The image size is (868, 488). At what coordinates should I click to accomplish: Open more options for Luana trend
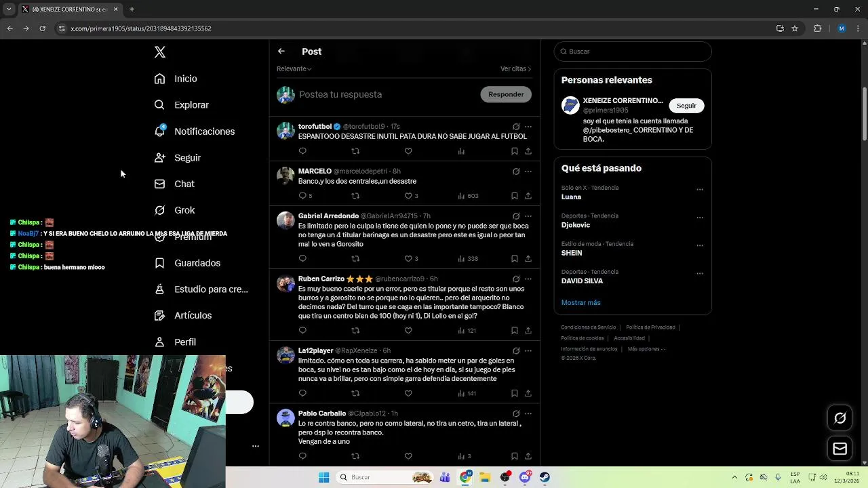click(700, 190)
